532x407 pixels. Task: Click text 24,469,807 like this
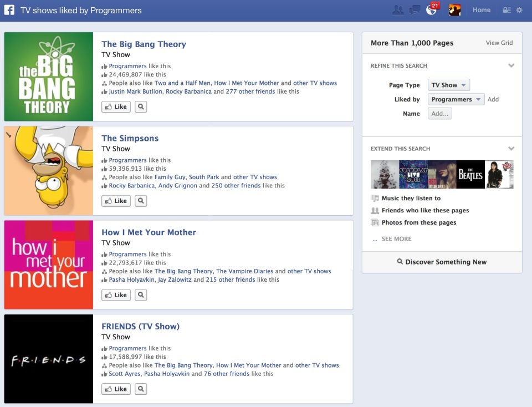pos(137,74)
